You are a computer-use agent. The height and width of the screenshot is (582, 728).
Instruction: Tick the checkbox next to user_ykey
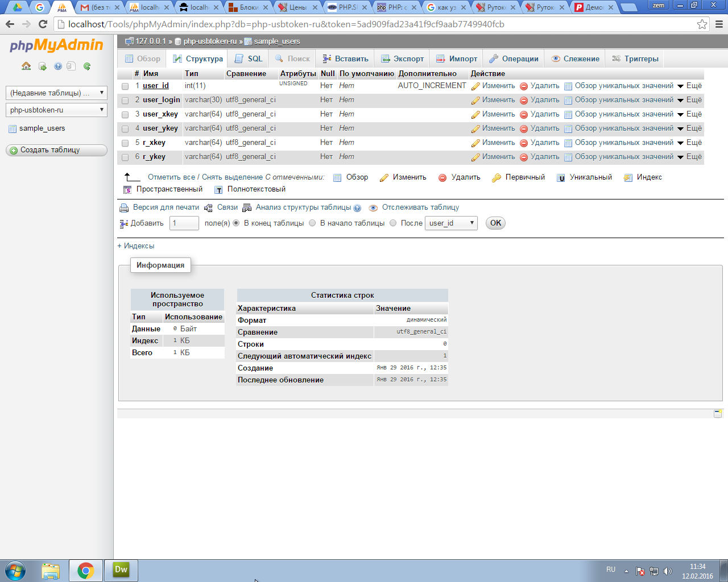(x=125, y=129)
